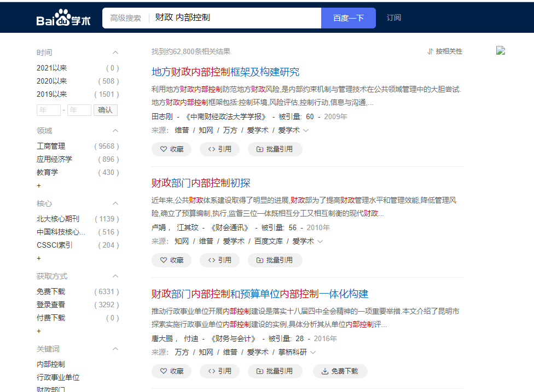The width and height of the screenshot is (534, 392).
Task: Click the 订阅 subscribe link
Action: tap(394, 17)
